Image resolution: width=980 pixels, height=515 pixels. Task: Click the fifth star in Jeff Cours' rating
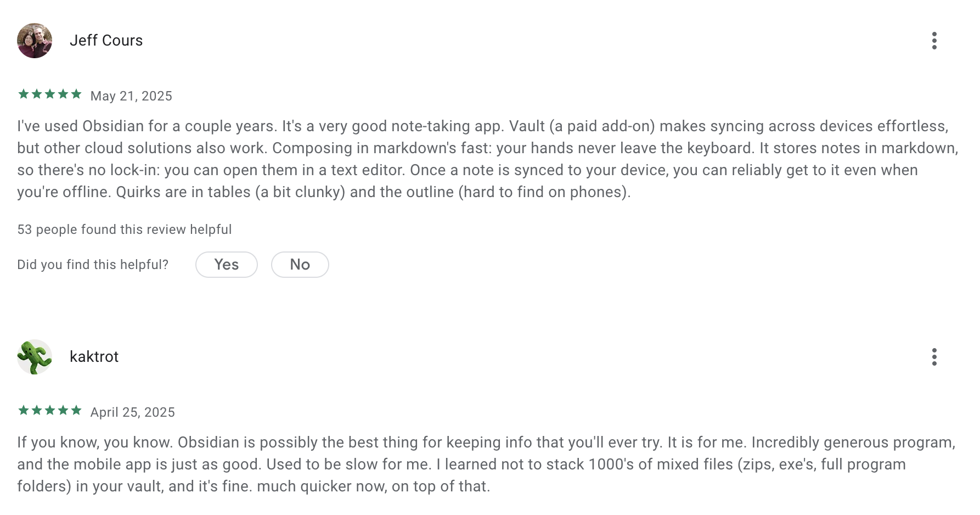[x=77, y=94]
